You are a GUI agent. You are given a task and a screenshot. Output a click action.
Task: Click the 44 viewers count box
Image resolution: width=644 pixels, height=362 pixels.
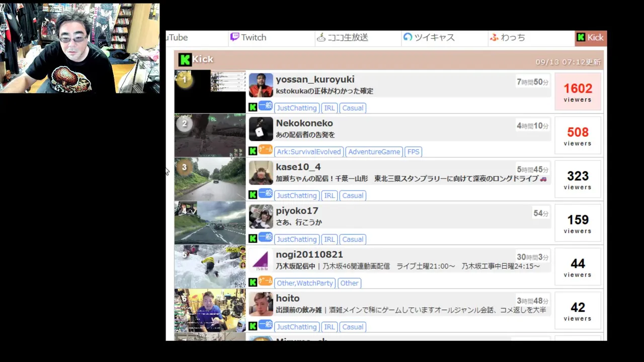click(x=578, y=266)
